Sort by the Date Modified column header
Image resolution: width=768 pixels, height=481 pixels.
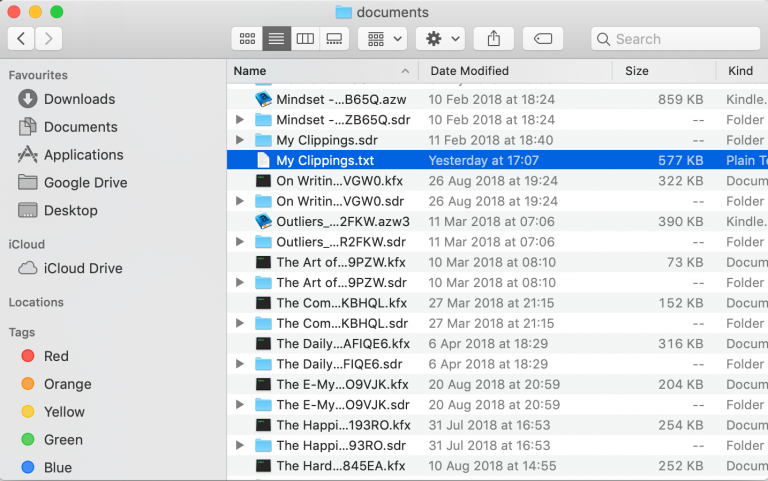[515, 71]
